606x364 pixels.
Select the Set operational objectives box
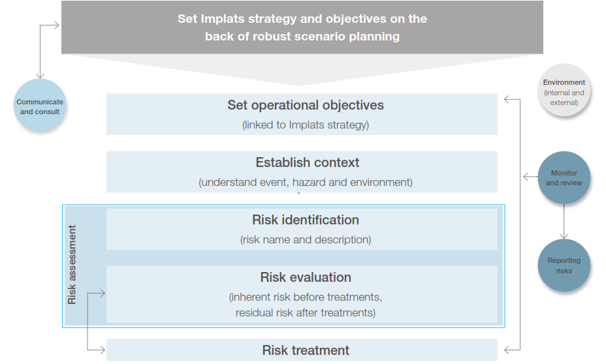tap(302, 114)
